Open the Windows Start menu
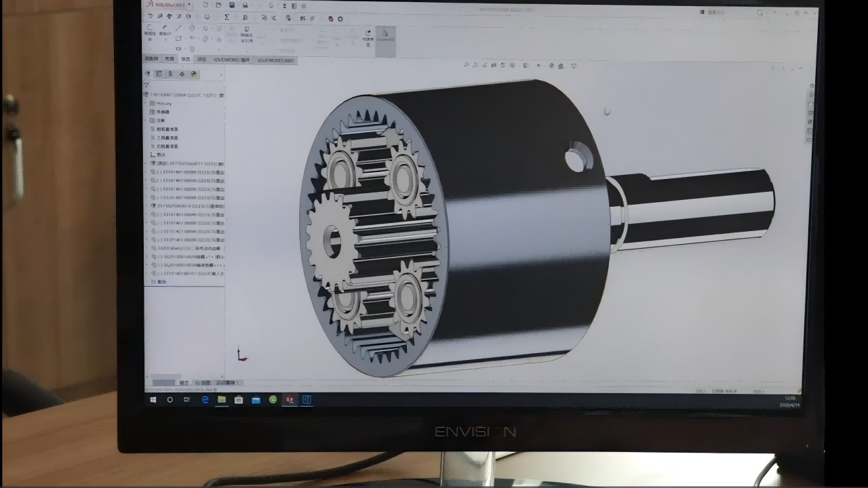868x488 pixels. tap(153, 400)
